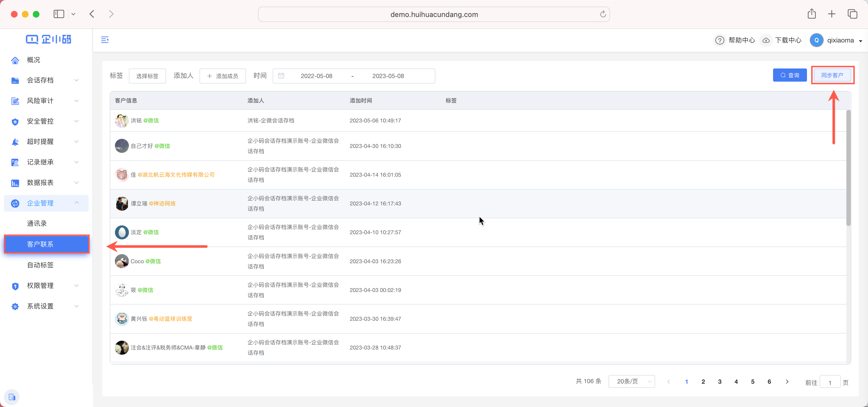This screenshot has height=407, width=868.
Task: Expand the 记录继承 menu
Action: click(77, 162)
